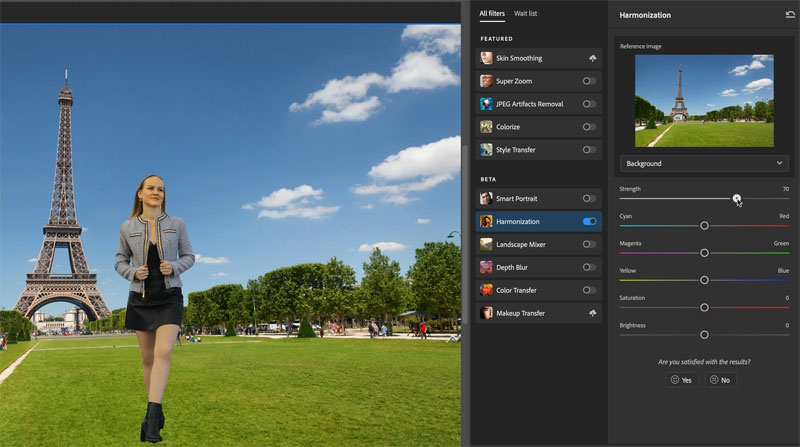Click the Eiffel Tower reference image thumbnail
800x447 pixels.
[x=704, y=101]
